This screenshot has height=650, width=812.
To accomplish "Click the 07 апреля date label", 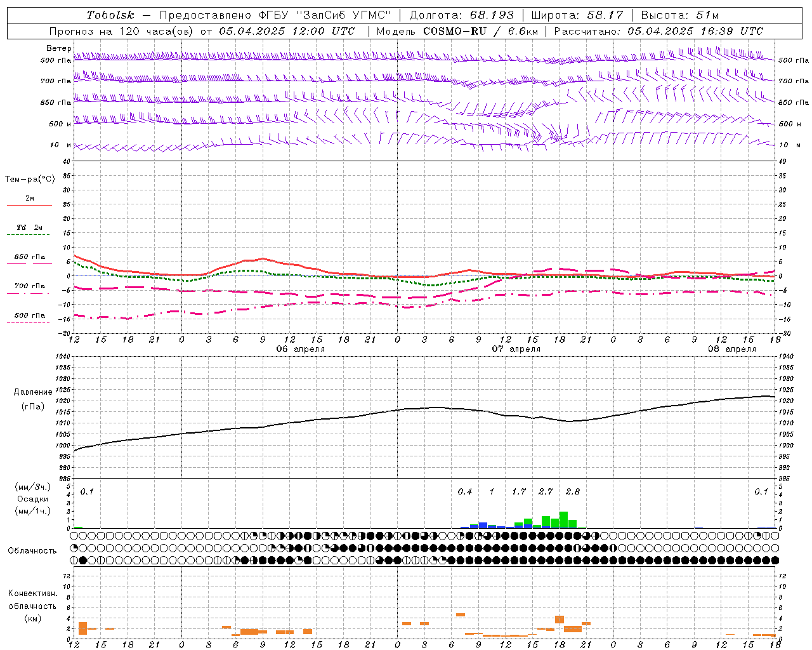I will [x=516, y=349].
